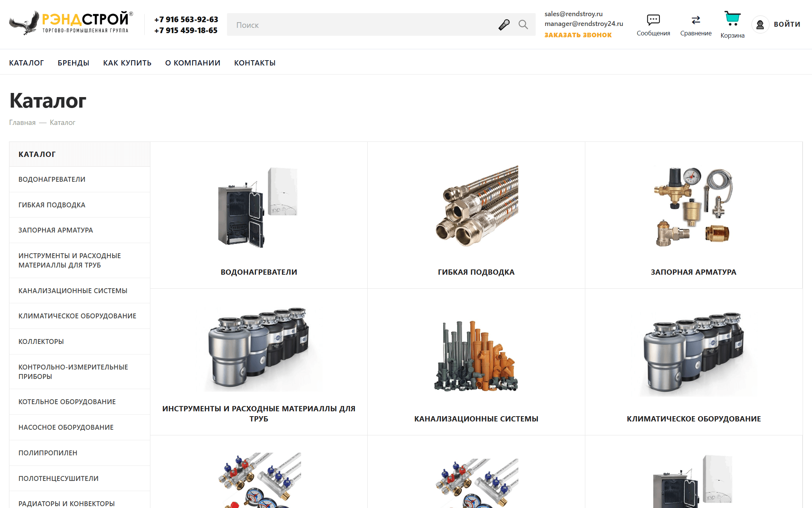Open ИНСТРУМЕНТЫ И РАСХОДНЫЕ МАТЕРИАЛЛЫ card title

point(259,414)
